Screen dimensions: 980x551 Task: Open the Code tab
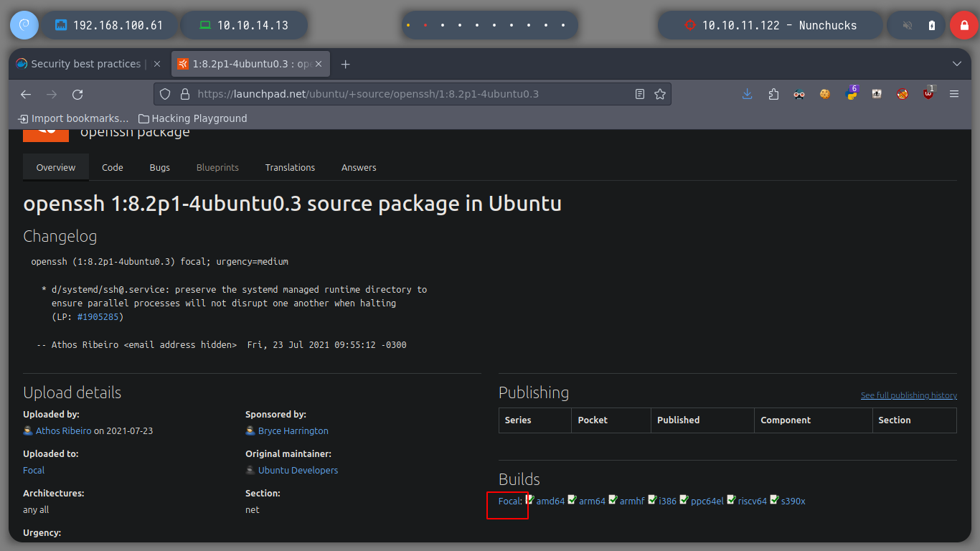(x=113, y=167)
